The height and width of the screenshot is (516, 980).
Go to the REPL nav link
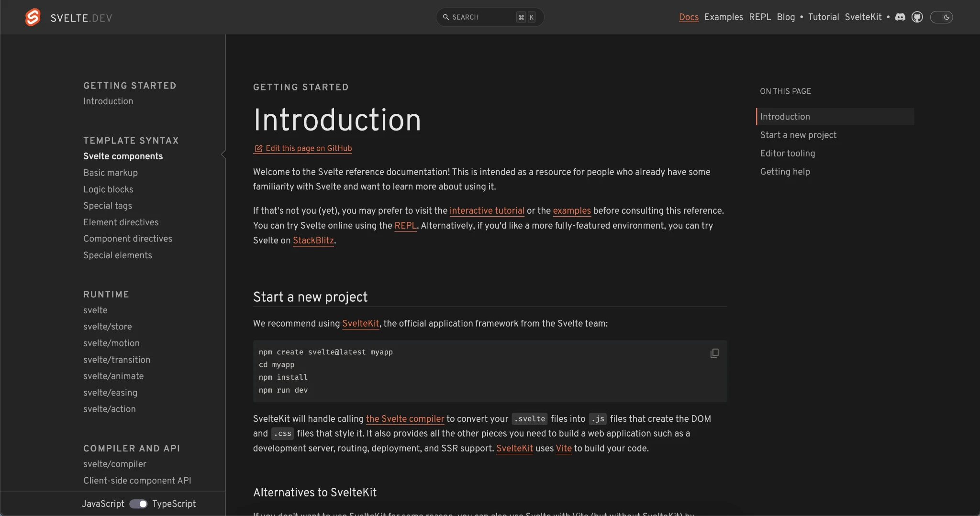759,17
